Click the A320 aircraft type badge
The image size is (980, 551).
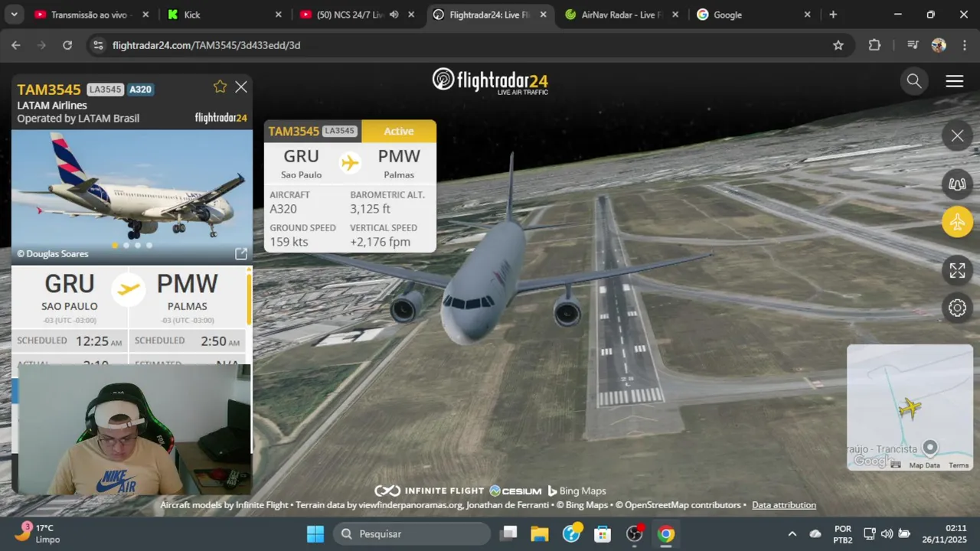point(140,90)
